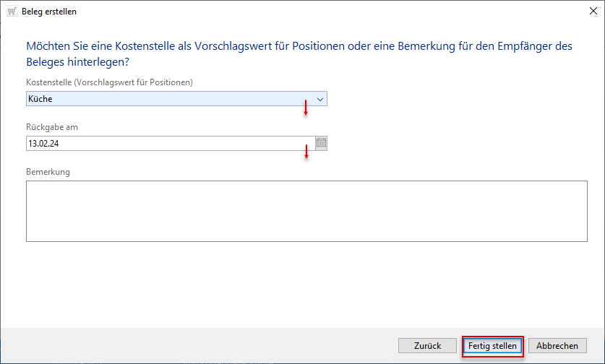The image size is (605, 364).
Task: Focus the Bemerkung text area
Action: coord(306,211)
